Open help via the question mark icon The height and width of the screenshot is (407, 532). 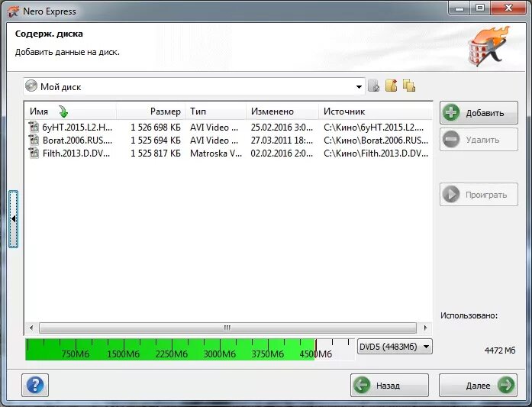point(35,386)
